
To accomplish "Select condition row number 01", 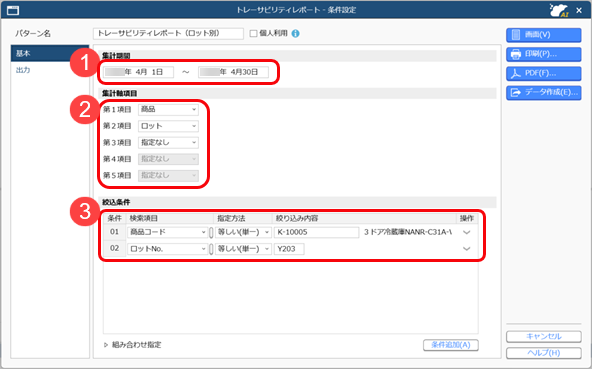I will click(114, 232).
